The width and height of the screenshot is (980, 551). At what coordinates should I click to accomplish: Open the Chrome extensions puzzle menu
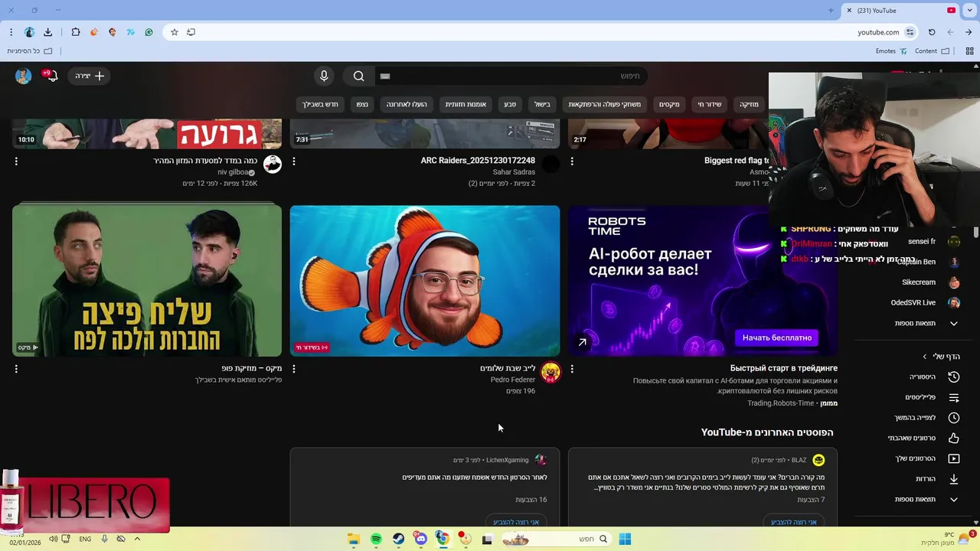pos(75,32)
